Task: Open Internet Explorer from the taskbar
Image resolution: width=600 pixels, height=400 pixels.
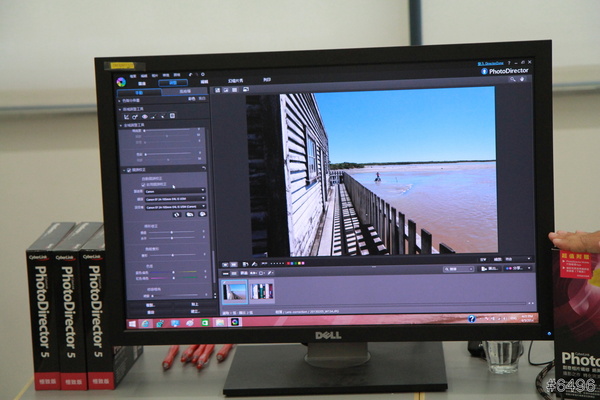Action: point(145,324)
